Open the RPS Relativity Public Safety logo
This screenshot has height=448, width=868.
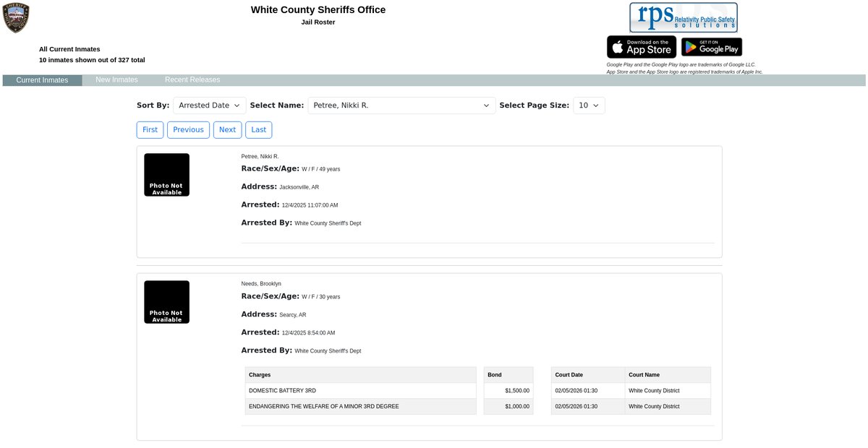tap(683, 17)
